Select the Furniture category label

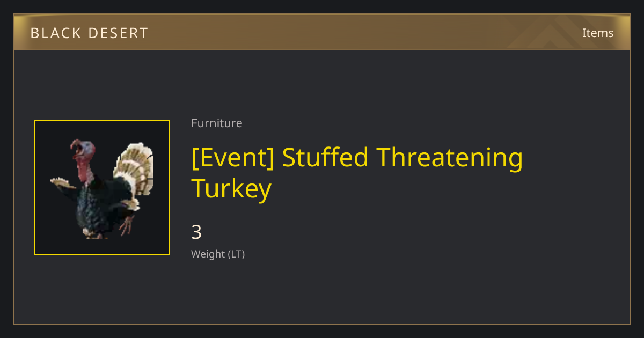tap(217, 123)
